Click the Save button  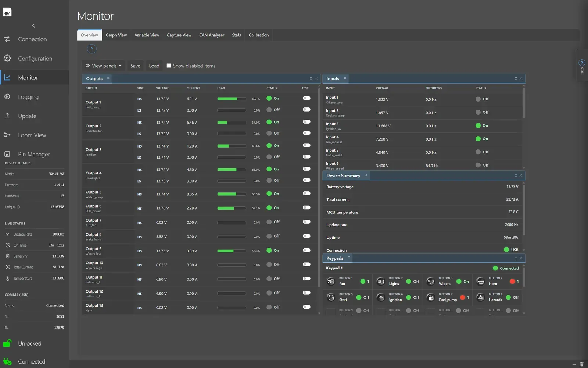(135, 66)
